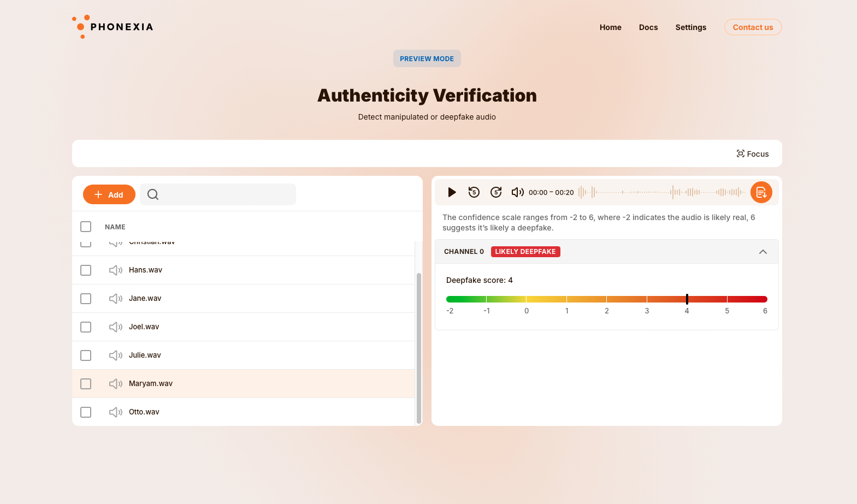Image resolution: width=857 pixels, height=504 pixels.
Task: Check the box for Julie.wav
Action: pyautogui.click(x=86, y=355)
